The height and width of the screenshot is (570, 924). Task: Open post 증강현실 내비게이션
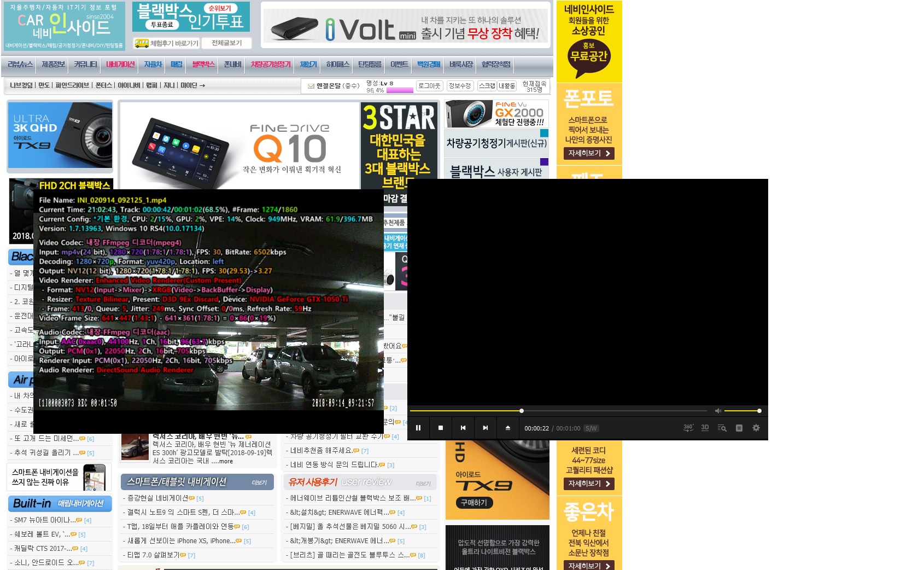pyautogui.click(x=158, y=498)
